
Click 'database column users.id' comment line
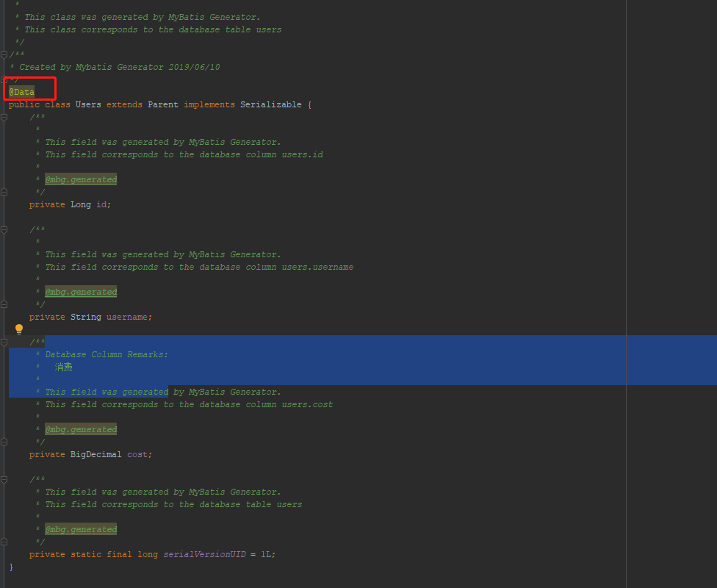point(184,154)
